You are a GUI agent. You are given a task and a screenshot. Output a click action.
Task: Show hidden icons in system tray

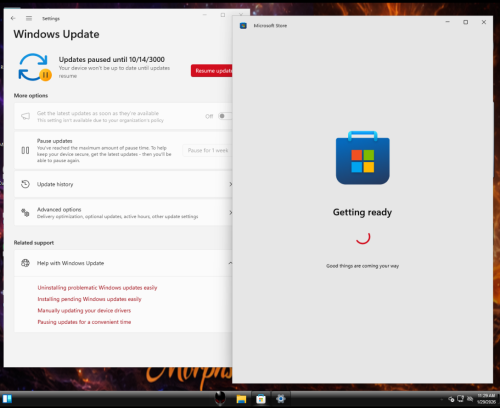click(x=442, y=399)
